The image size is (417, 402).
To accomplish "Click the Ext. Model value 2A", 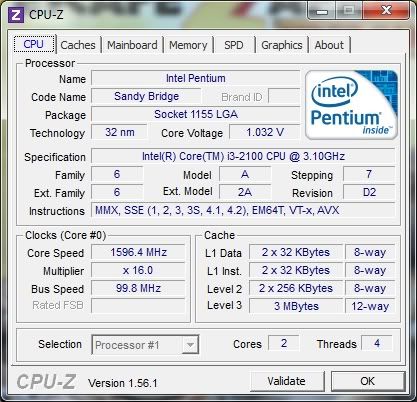I will point(245,192).
